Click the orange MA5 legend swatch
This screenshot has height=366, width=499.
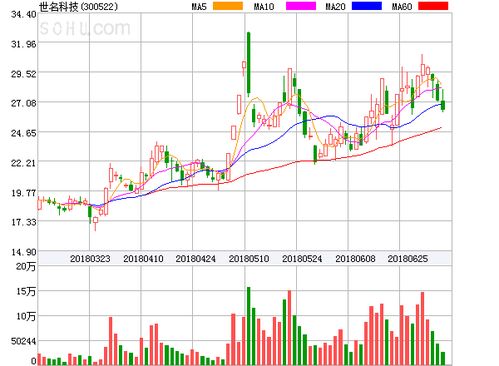coord(228,6)
